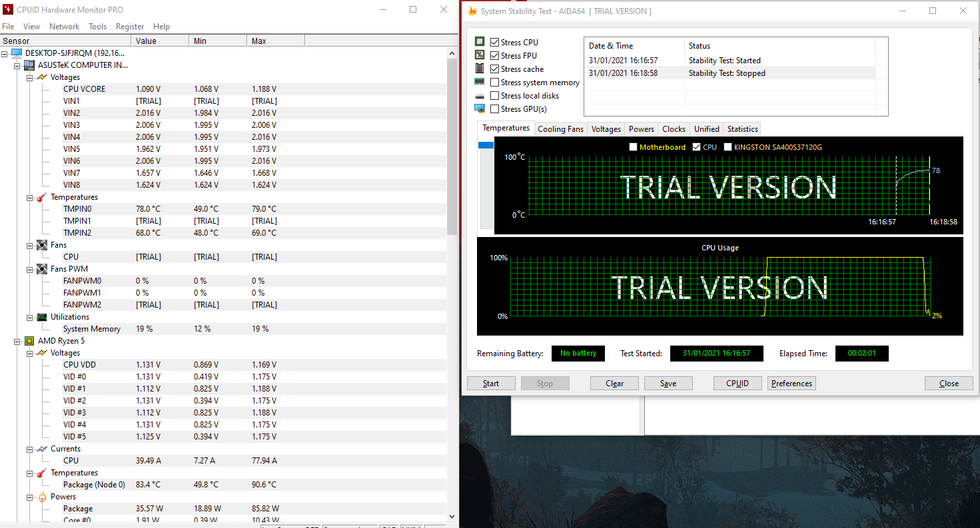Collapse the Utilizations branch

click(30, 317)
